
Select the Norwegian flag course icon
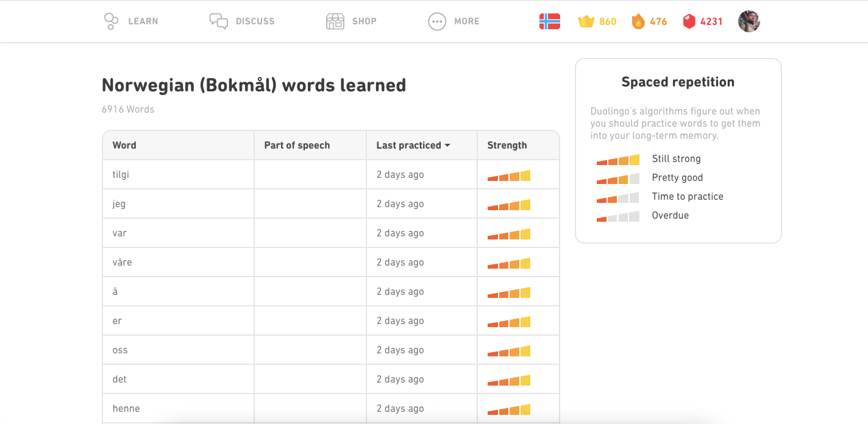click(550, 21)
